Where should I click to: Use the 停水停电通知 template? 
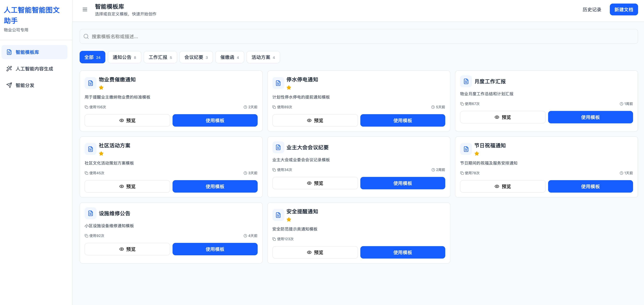click(x=403, y=120)
